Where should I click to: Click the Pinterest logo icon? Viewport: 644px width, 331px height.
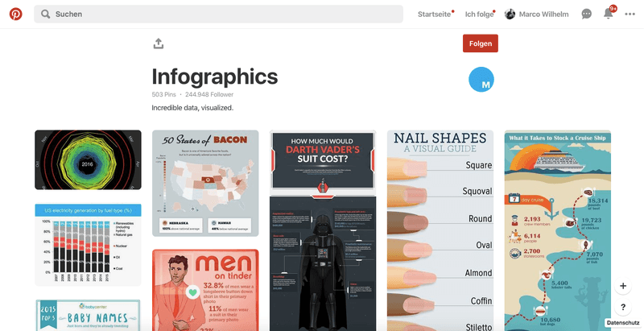pyautogui.click(x=15, y=14)
